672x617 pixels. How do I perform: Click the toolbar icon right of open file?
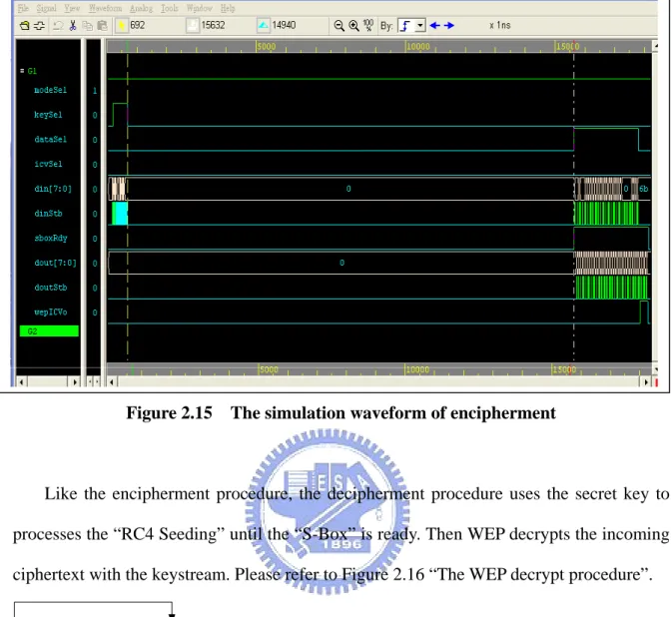click(x=39, y=26)
